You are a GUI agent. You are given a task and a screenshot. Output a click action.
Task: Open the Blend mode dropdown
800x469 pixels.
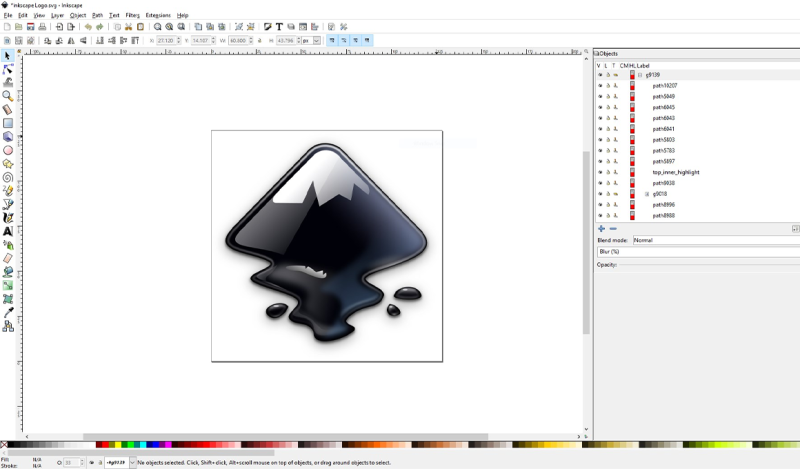pos(716,240)
